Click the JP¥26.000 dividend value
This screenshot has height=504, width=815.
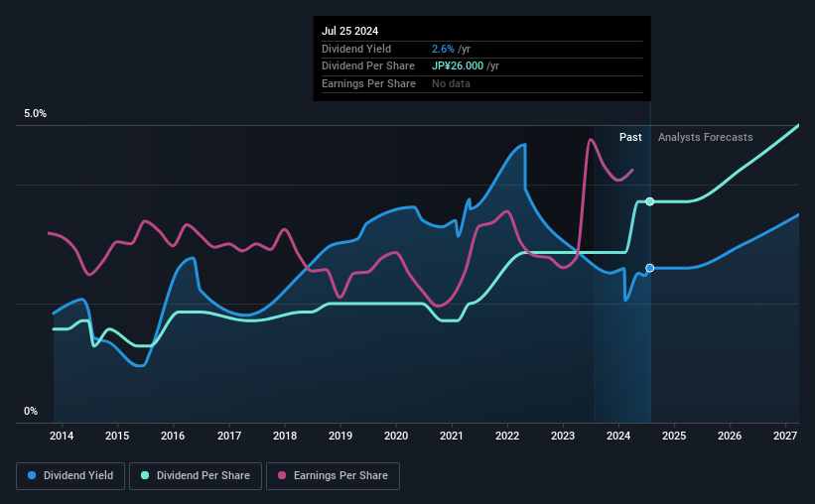458,66
